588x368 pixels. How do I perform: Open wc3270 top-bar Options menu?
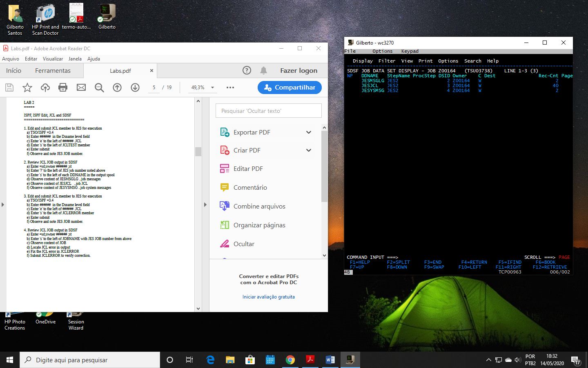pyautogui.click(x=383, y=51)
